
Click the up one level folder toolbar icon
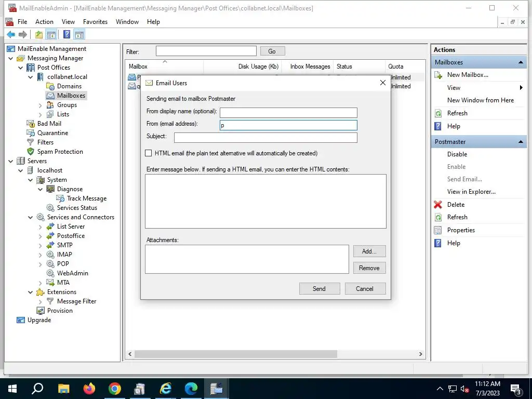pos(39,34)
